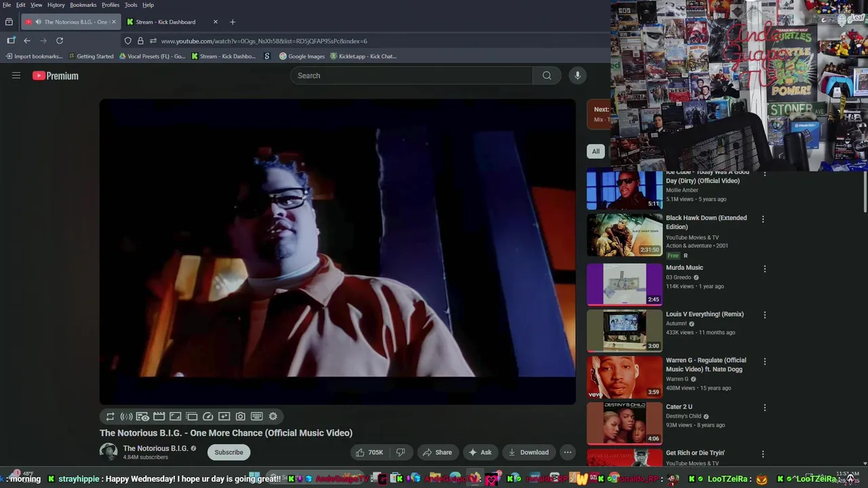Click the tracking protection shield icon

127,41
